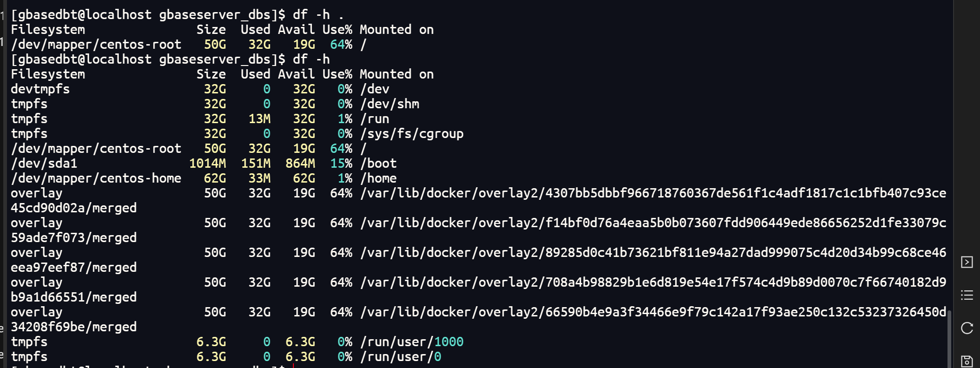Click the /boot mount point text

[x=378, y=164]
